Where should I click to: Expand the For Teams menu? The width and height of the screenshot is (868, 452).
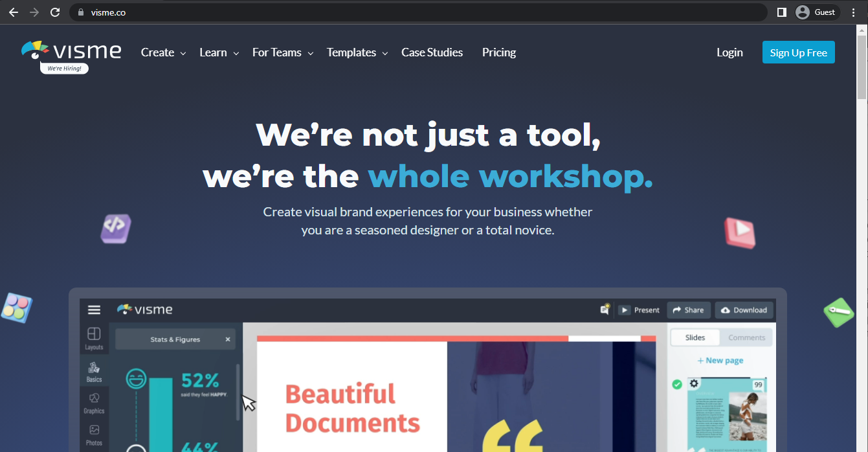(283, 52)
